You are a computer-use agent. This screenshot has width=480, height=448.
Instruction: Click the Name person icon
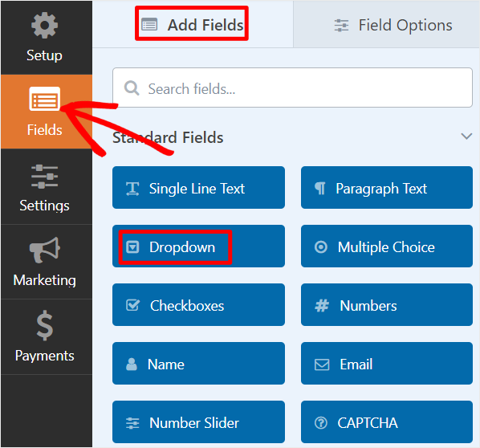coord(132,364)
